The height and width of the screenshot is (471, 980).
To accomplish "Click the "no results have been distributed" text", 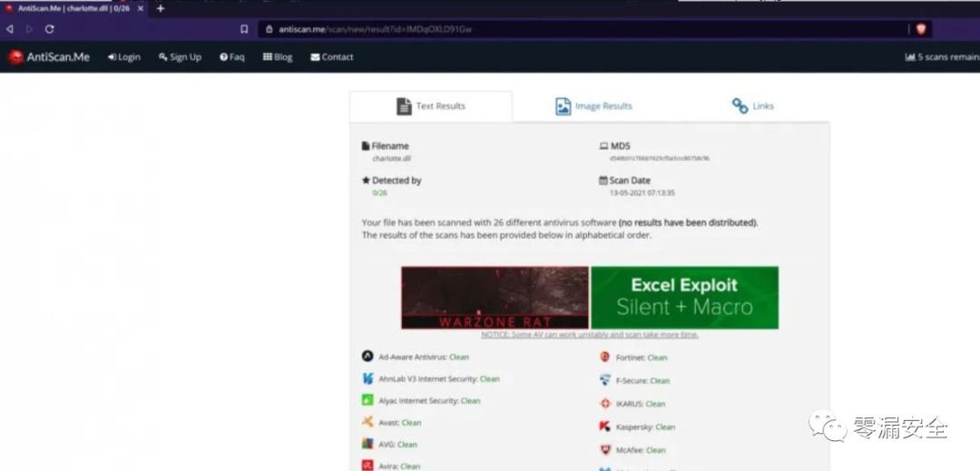I will coord(688,222).
